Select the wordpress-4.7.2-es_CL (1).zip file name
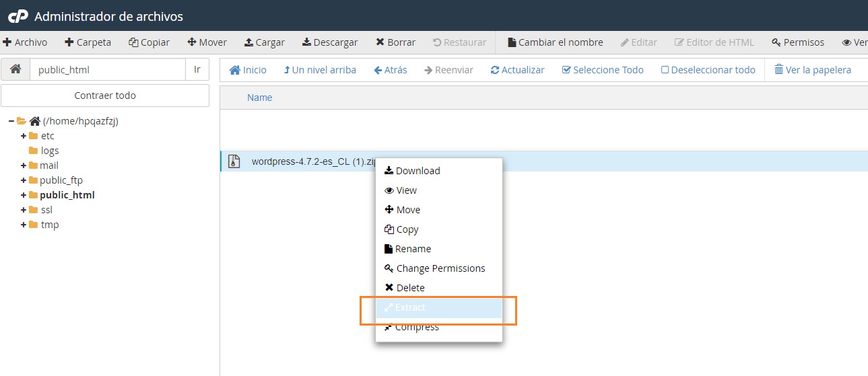This screenshot has width=868, height=376. click(x=313, y=161)
